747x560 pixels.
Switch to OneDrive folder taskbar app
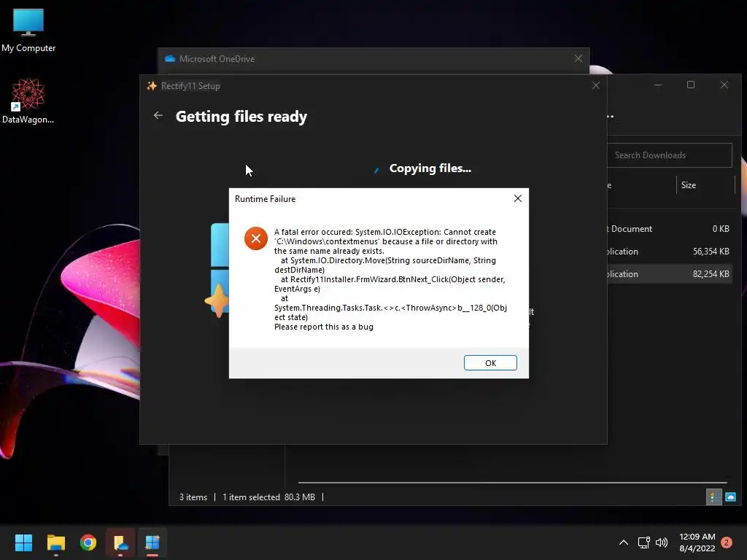tap(120, 542)
